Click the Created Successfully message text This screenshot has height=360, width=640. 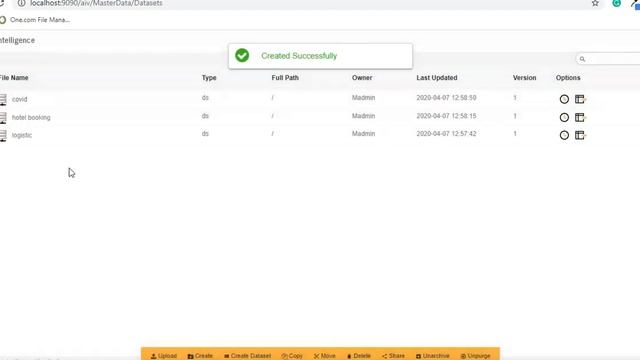pos(299,56)
